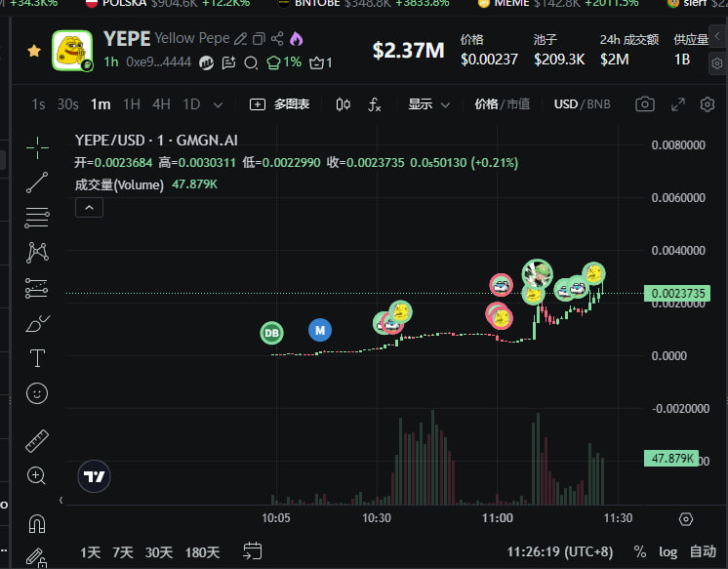This screenshot has height=569, width=728.
Task: Open the indicators fx menu
Action: tap(374, 104)
